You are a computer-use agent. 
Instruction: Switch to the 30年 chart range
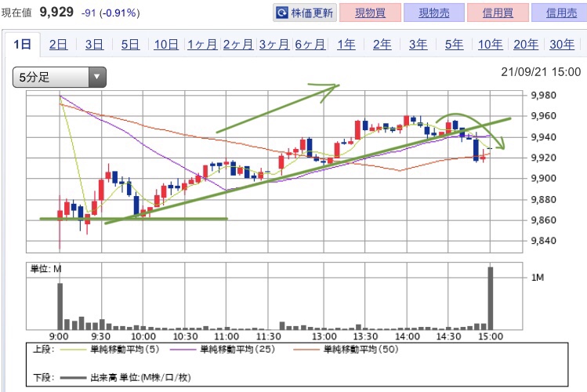pos(562,45)
